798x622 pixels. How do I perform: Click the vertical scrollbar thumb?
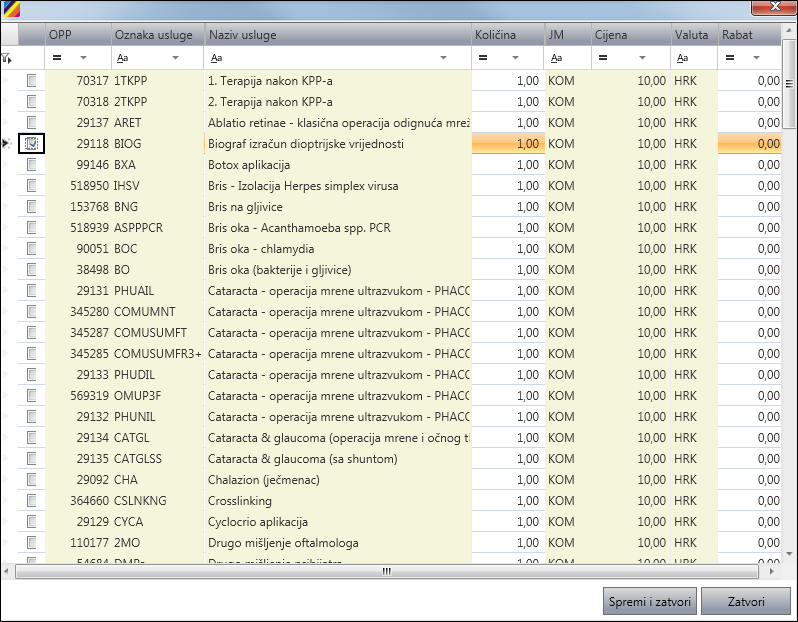click(789, 83)
